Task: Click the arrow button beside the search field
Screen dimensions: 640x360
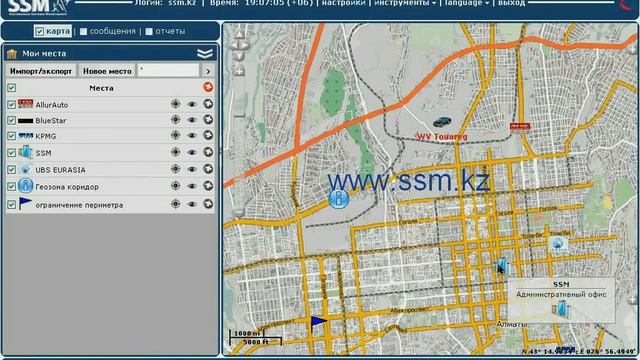Action: tap(208, 71)
